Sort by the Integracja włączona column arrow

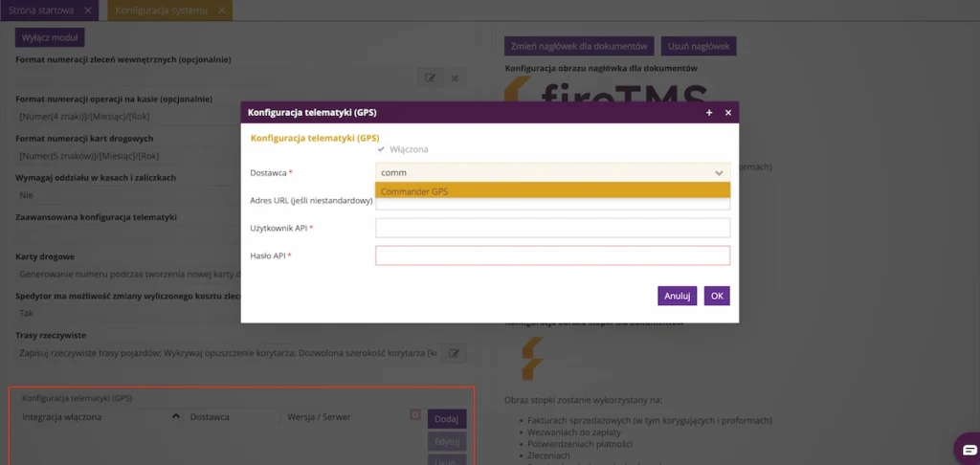pos(176,417)
